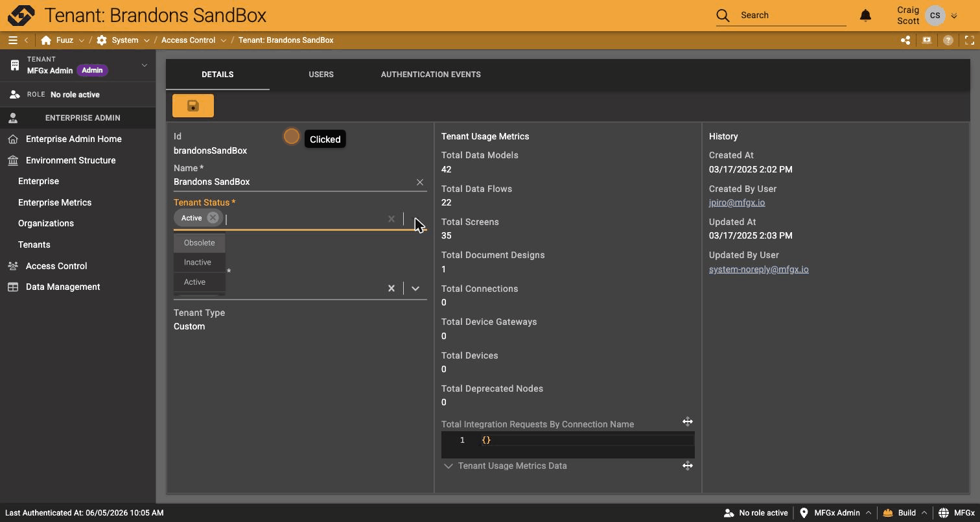Expand the Fuuz breadcrumb dropdown
The height and width of the screenshot is (522, 980).
pyautogui.click(x=81, y=40)
